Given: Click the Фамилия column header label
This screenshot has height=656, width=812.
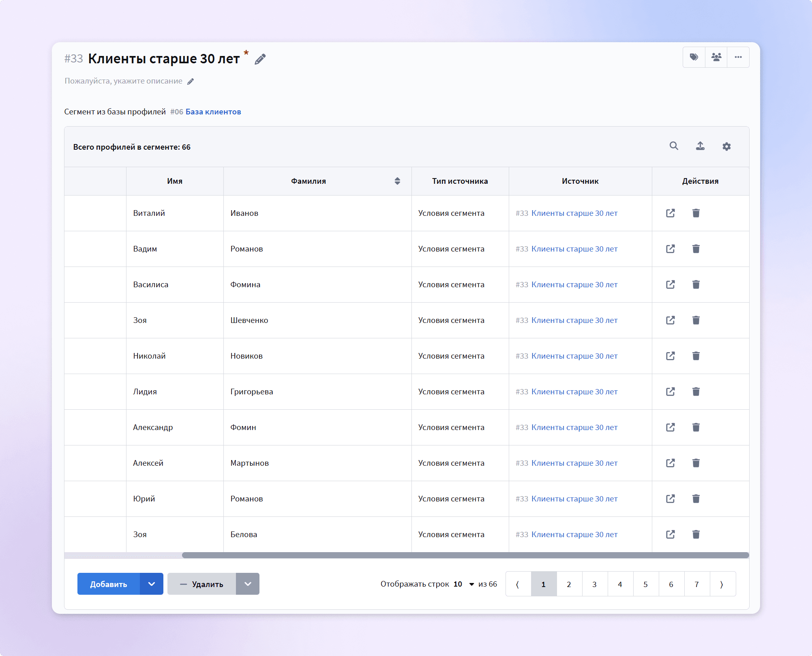Looking at the screenshot, I should [309, 181].
